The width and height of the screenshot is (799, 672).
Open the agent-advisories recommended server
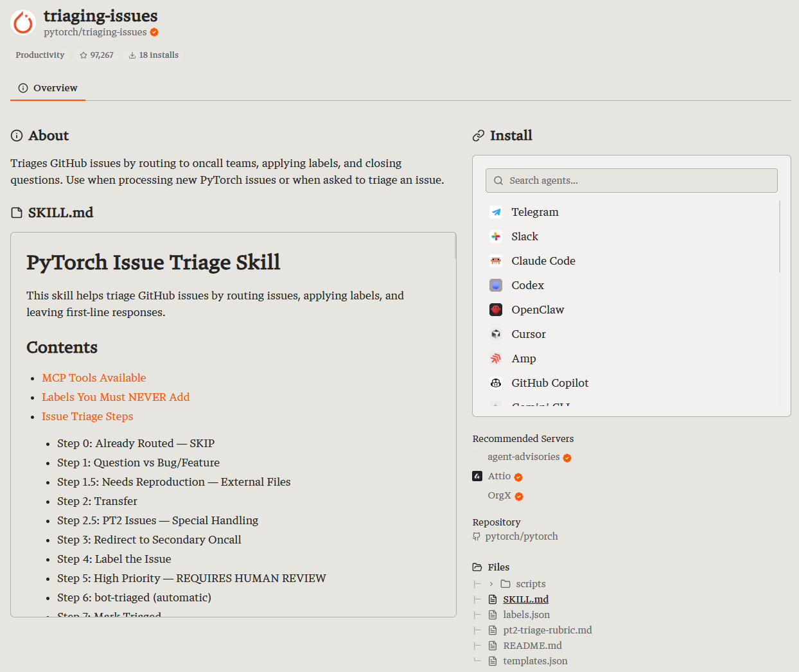tap(523, 457)
